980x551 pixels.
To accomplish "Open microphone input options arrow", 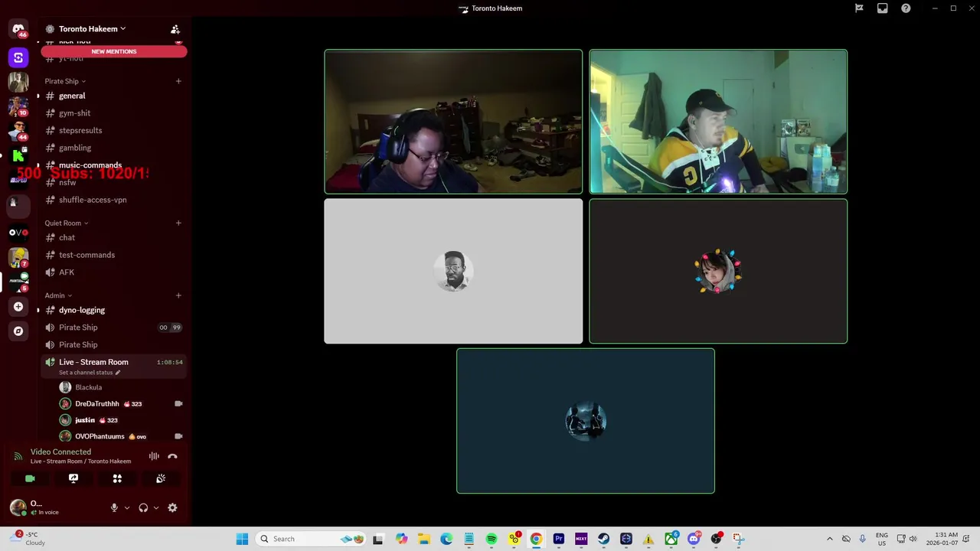I will 127,507.
